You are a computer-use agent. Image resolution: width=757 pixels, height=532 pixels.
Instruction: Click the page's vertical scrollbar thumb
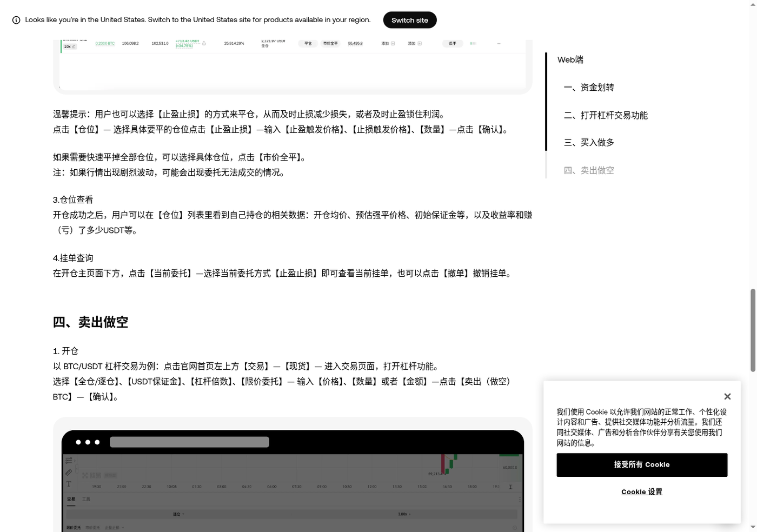tap(753, 330)
